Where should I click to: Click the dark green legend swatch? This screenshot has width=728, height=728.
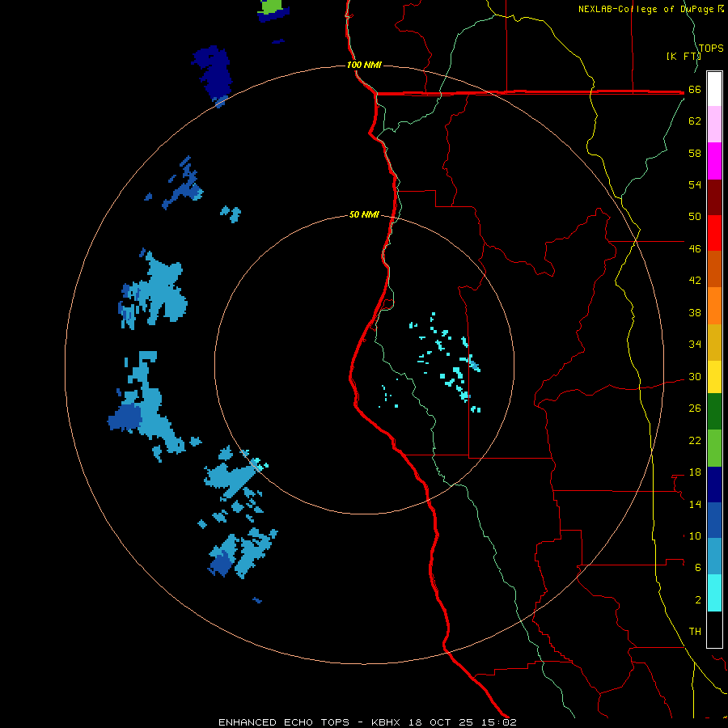click(714, 412)
